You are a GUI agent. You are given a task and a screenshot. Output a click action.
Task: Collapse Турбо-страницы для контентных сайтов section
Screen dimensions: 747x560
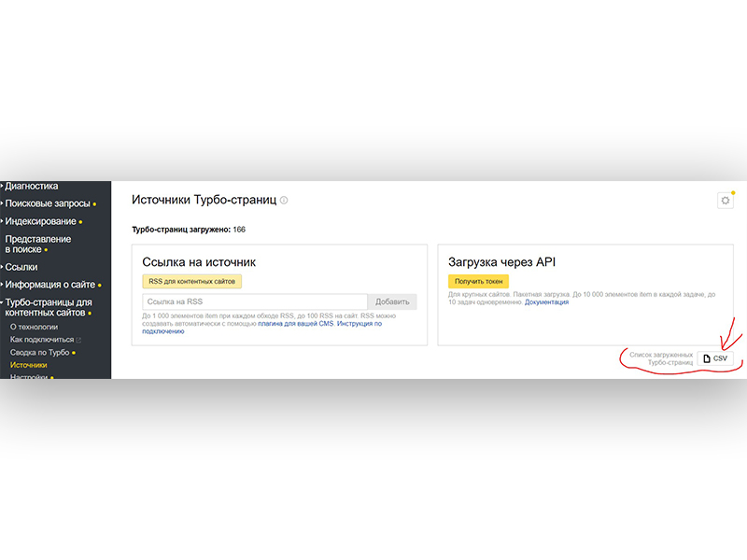(49, 307)
